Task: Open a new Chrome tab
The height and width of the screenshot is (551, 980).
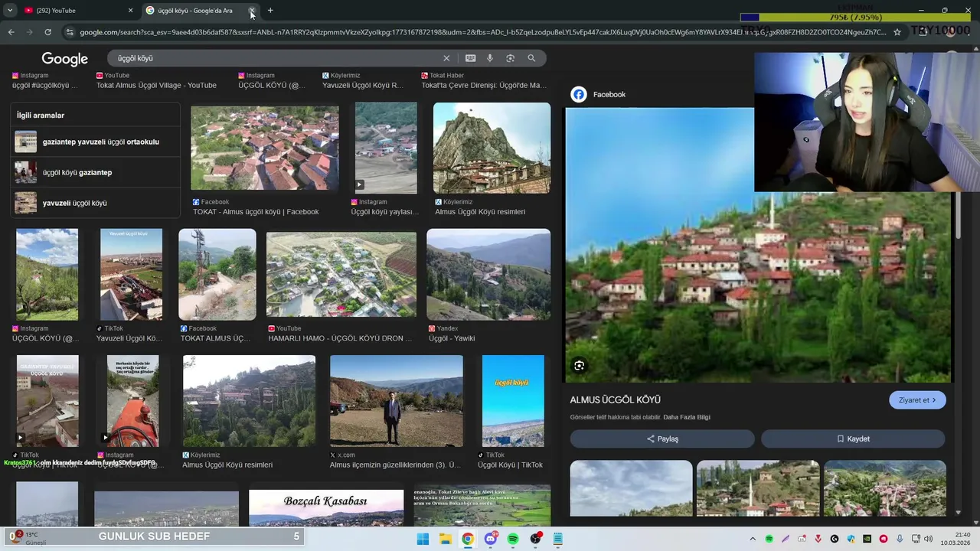Action: (270, 11)
